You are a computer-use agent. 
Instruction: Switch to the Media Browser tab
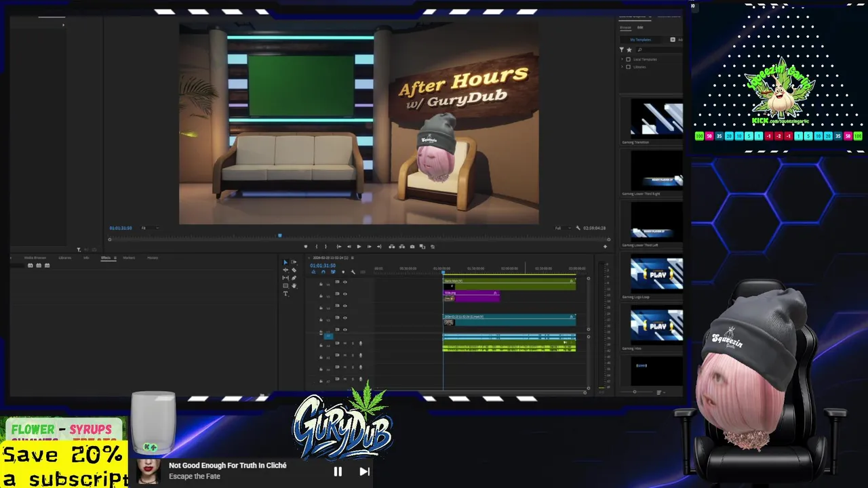pos(35,258)
